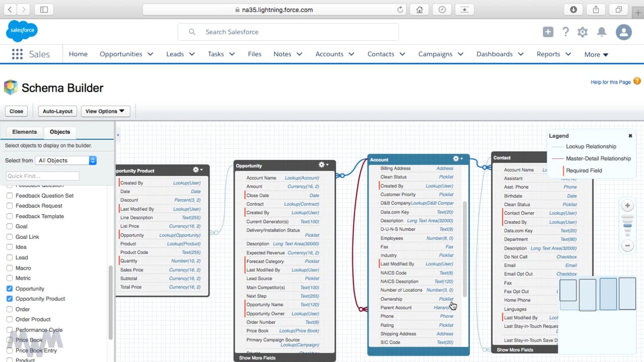Open Safari Top Sites star button
The width and height of the screenshot is (644, 362).
(x=464, y=10)
